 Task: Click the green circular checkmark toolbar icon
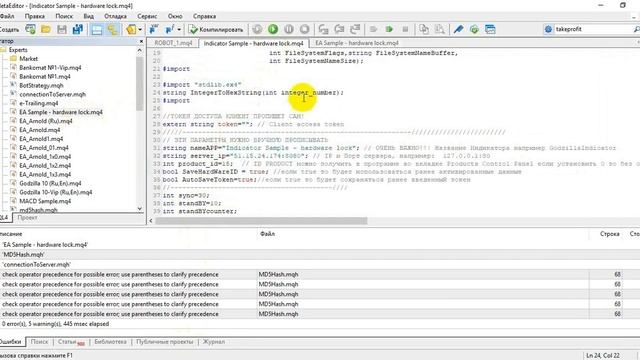[474, 29]
